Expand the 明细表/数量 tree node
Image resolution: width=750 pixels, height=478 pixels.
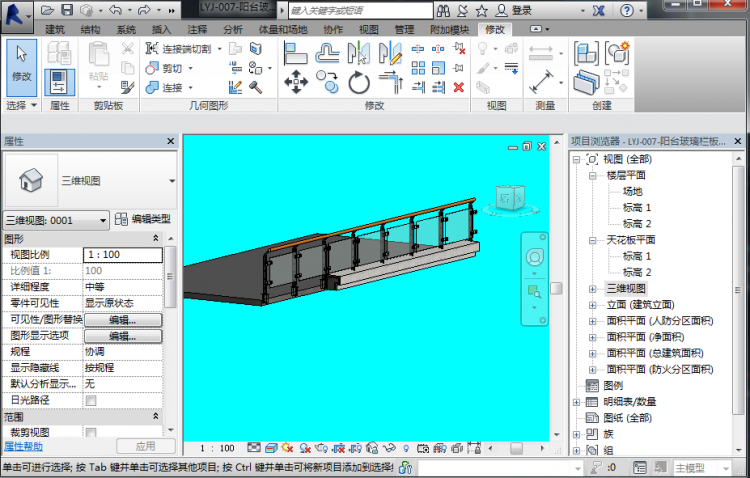coord(577,401)
